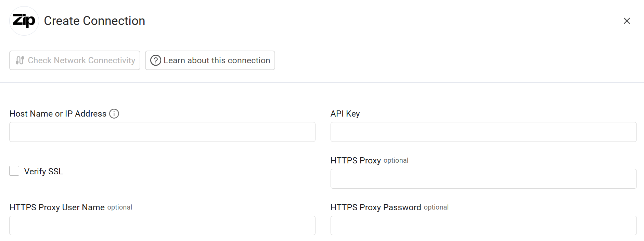Click the connectivity icon on Check Network Connectivity
The width and height of the screenshot is (644, 241).
pyautogui.click(x=20, y=60)
